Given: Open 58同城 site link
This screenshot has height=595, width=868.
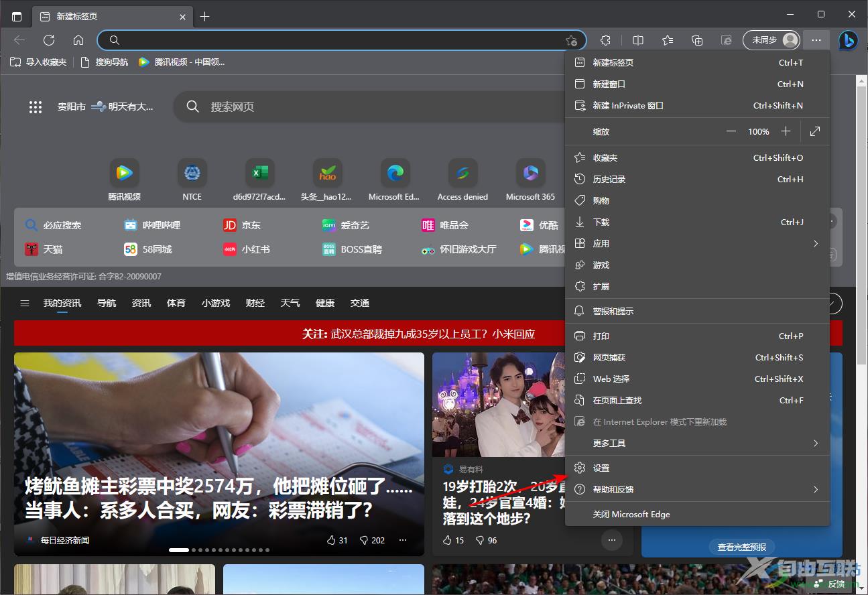Looking at the screenshot, I should [148, 249].
